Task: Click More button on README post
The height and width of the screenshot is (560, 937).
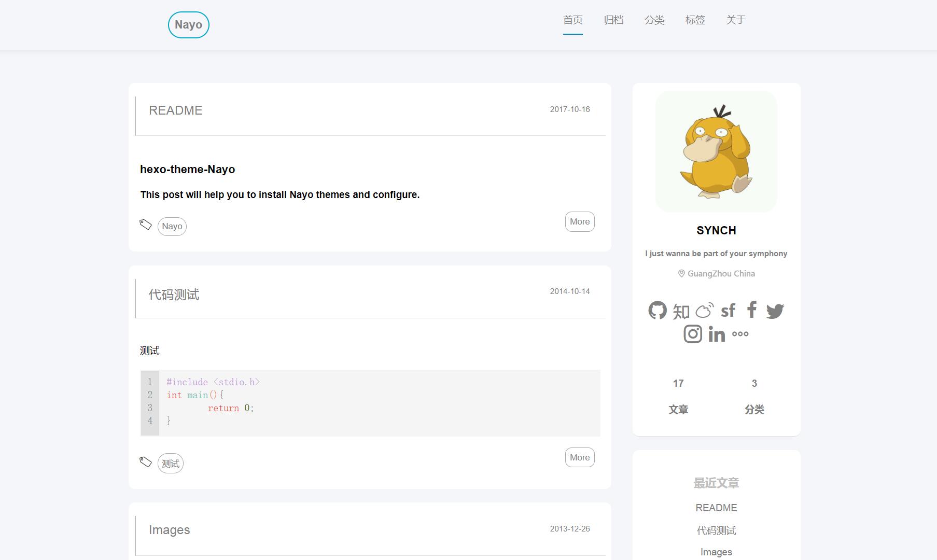Action: (580, 221)
